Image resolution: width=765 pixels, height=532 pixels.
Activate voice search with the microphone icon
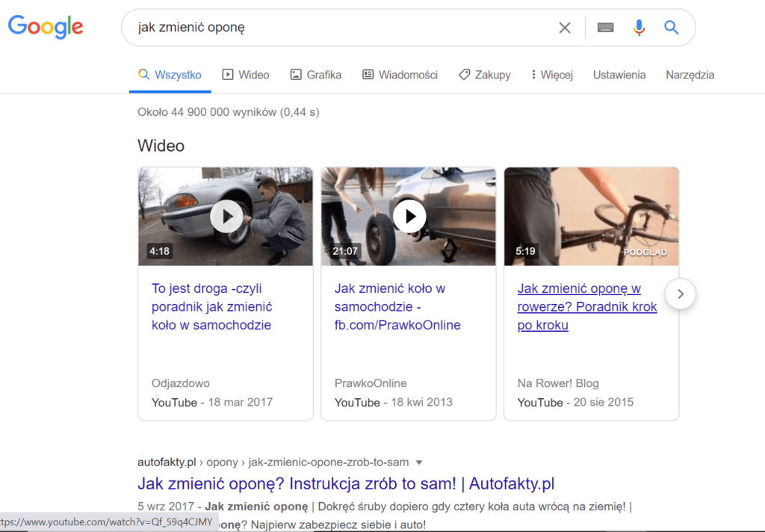(x=639, y=27)
